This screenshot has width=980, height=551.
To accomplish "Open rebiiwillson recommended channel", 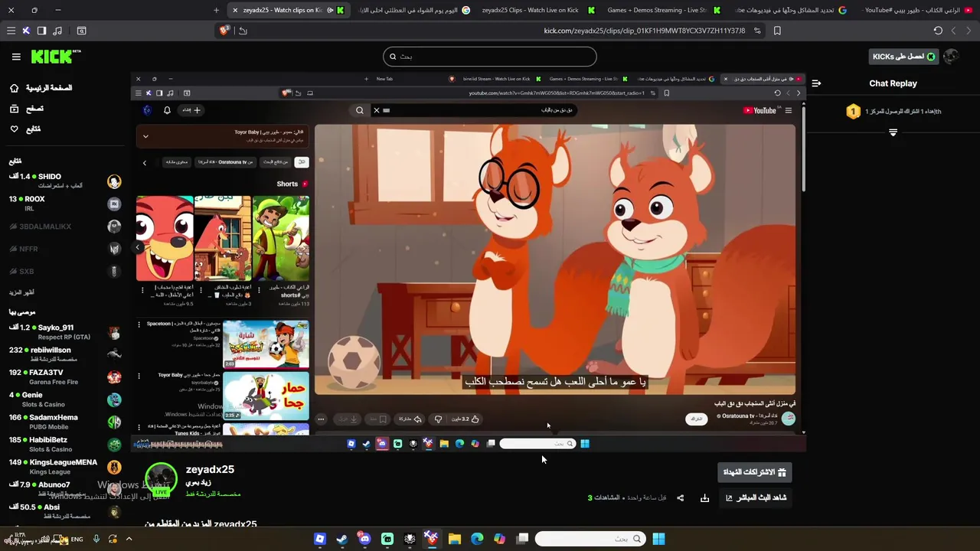I will pos(65,354).
